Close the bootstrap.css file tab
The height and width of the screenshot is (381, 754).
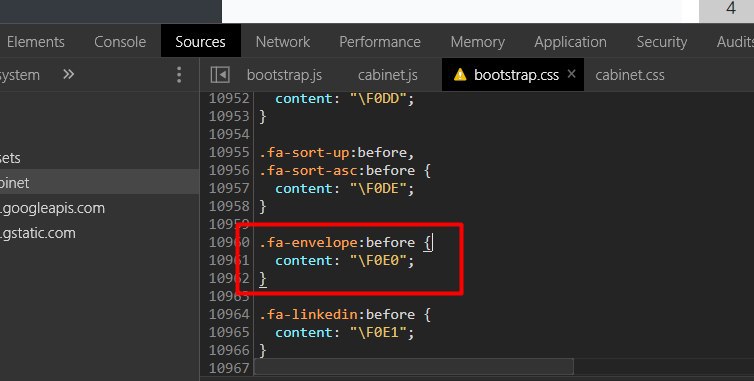point(571,74)
